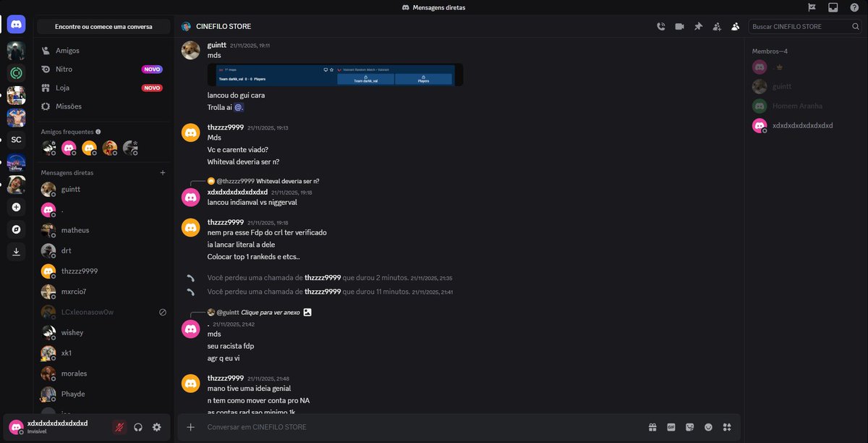Viewport: 868px width, 443px height.
Task: Click the info icon next to Amigos frequentes
Action: click(98, 132)
